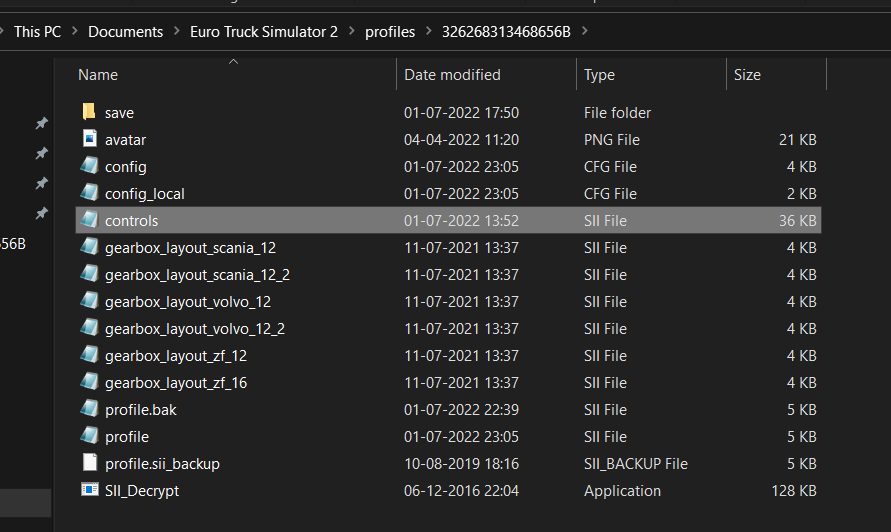The width and height of the screenshot is (891, 532).
Task: Click the gearbox_layout_zf_16 file icon
Action: tap(89, 383)
